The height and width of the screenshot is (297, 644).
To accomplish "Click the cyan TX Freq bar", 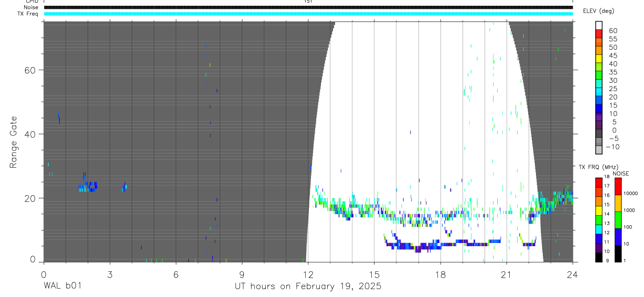I will pyautogui.click(x=308, y=14).
